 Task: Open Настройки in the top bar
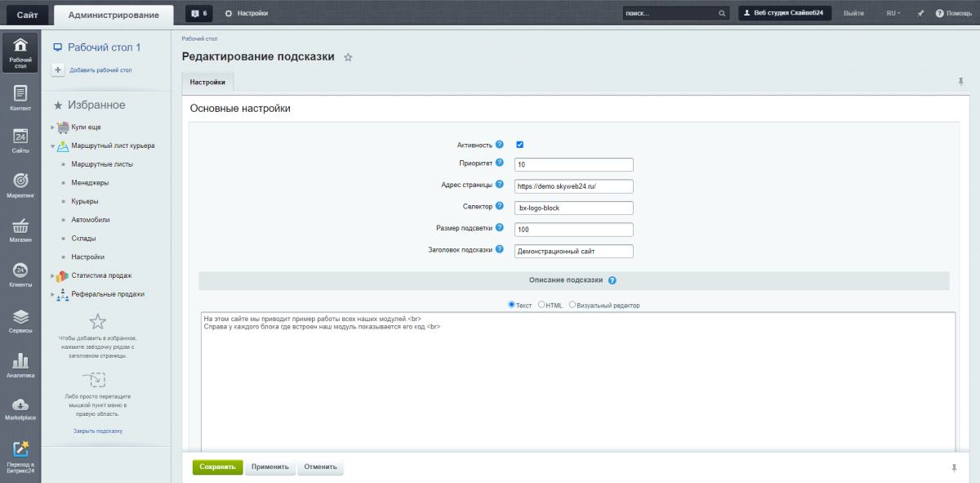[246, 13]
